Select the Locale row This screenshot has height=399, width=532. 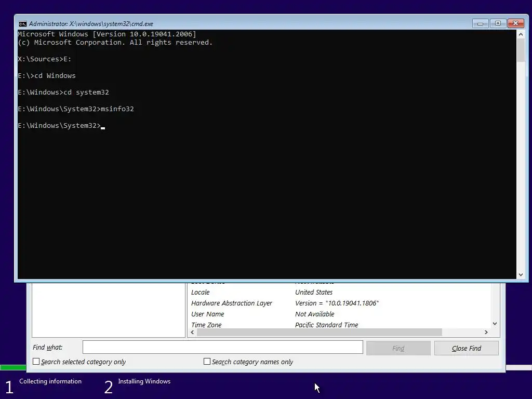tap(339, 292)
